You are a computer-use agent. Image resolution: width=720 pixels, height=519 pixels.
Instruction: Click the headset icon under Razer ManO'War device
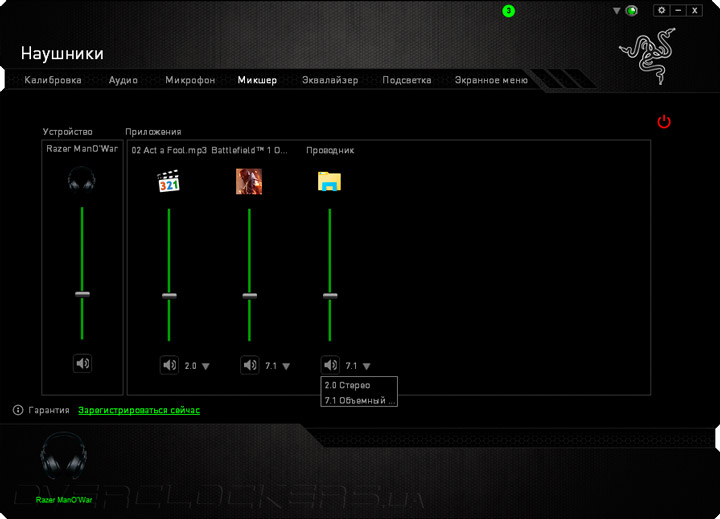point(82,179)
